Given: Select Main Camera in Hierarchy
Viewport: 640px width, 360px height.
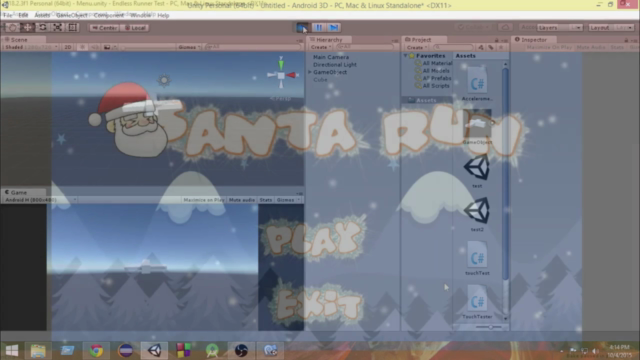Looking at the screenshot, I should 331,57.
